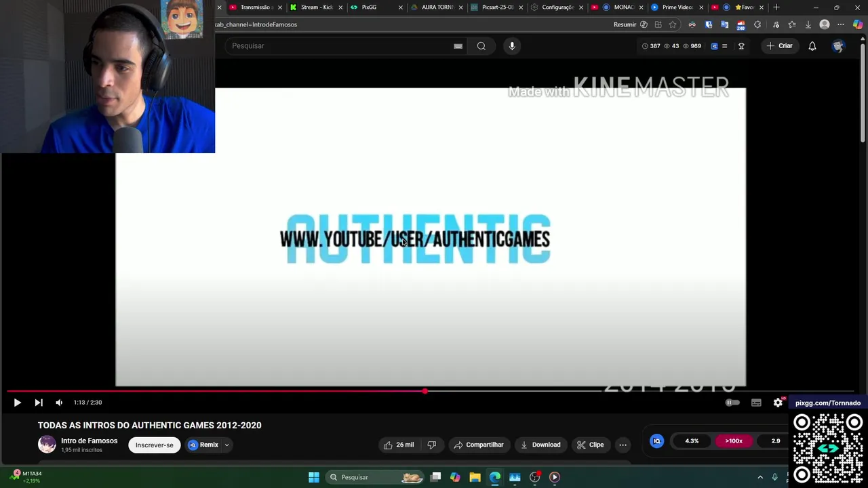Close the PixGG tab
The height and width of the screenshot is (488, 868).
coord(401,7)
